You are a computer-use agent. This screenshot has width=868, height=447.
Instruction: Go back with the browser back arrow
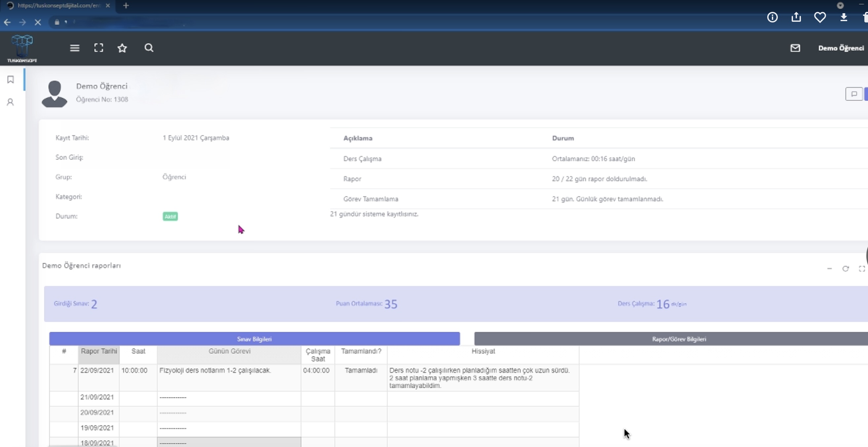[7, 22]
